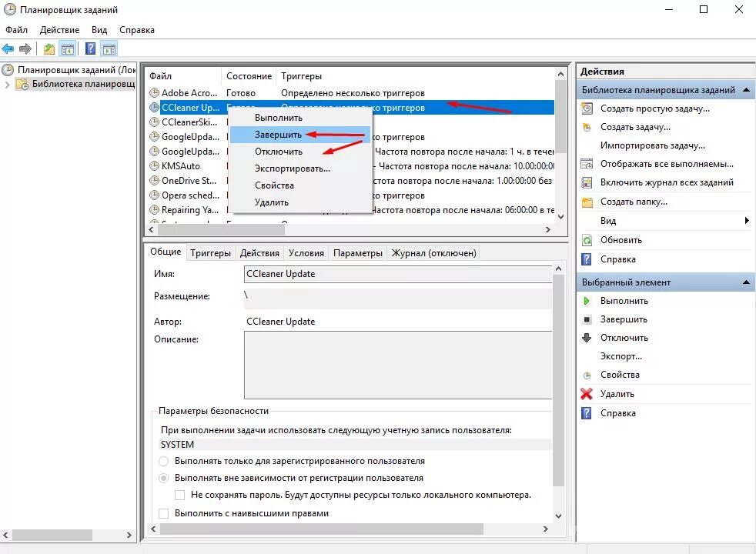Click the Планировщик заданий root node icon

[8, 70]
